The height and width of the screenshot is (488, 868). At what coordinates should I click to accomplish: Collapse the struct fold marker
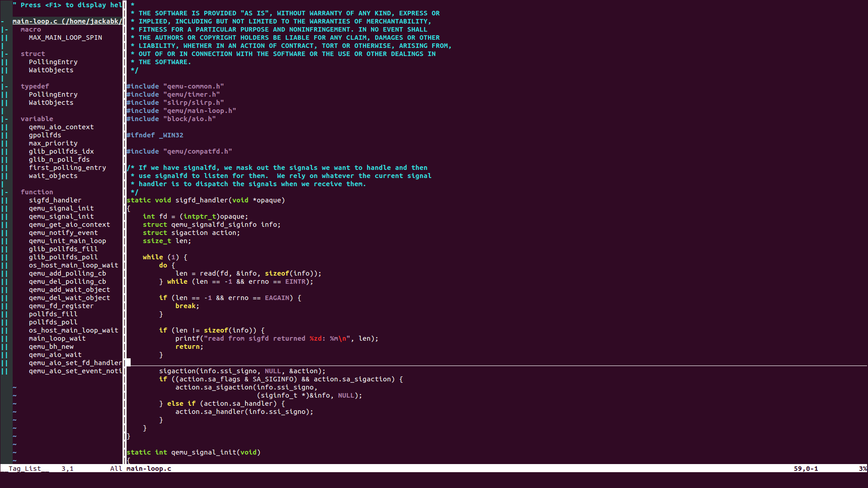[6, 54]
